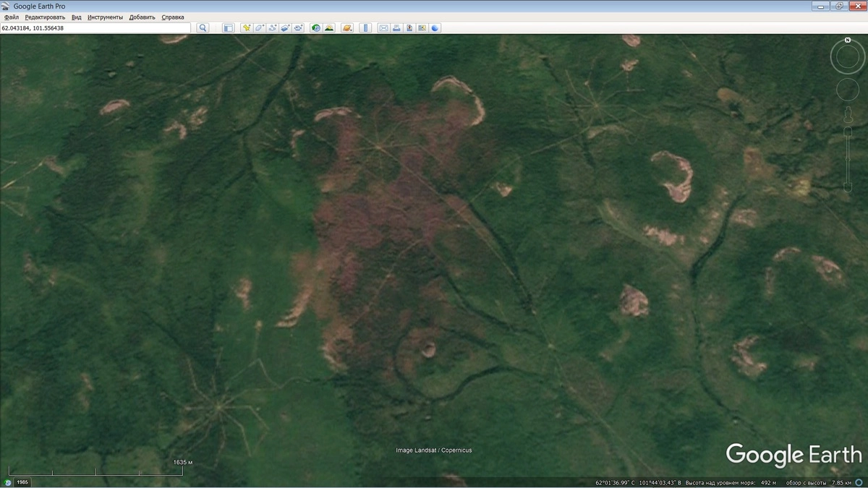Image resolution: width=868 pixels, height=488 pixels.
Task: Add a path with toolbar icon
Action: point(273,28)
